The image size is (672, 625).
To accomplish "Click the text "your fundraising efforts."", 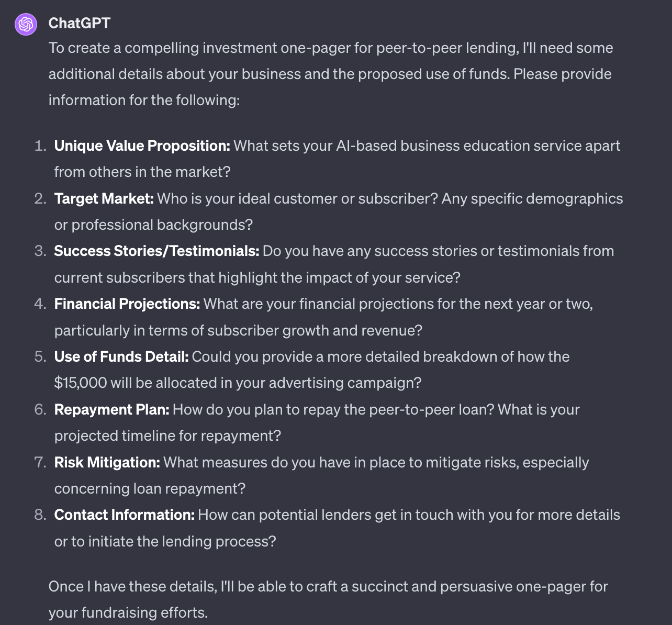I will 128,612.
